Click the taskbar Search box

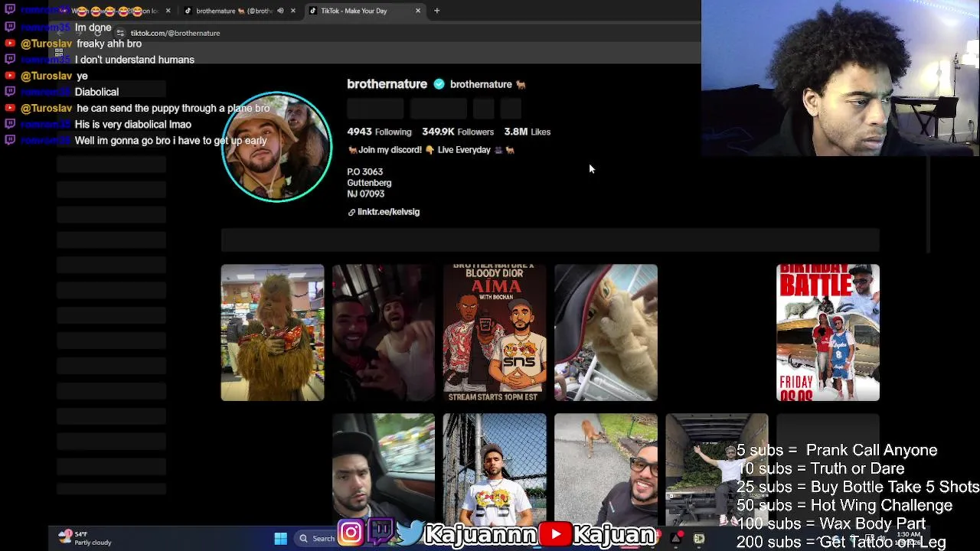[315, 539]
